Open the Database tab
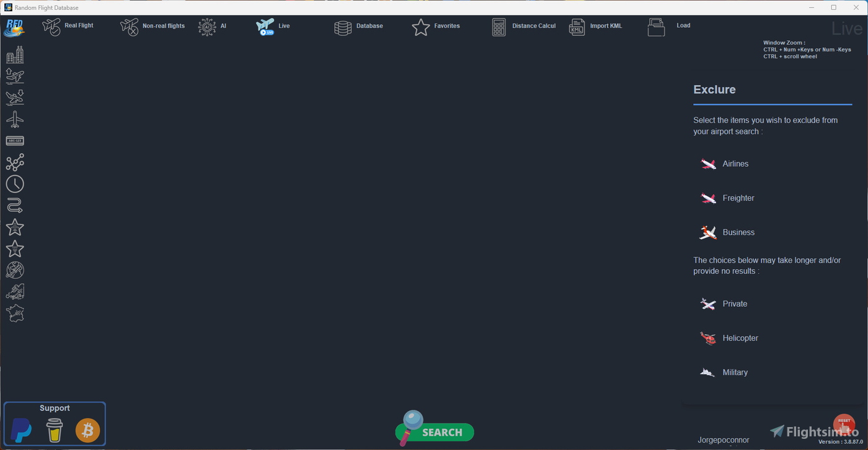This screenshot has width=868, height=450. point(359,27)
